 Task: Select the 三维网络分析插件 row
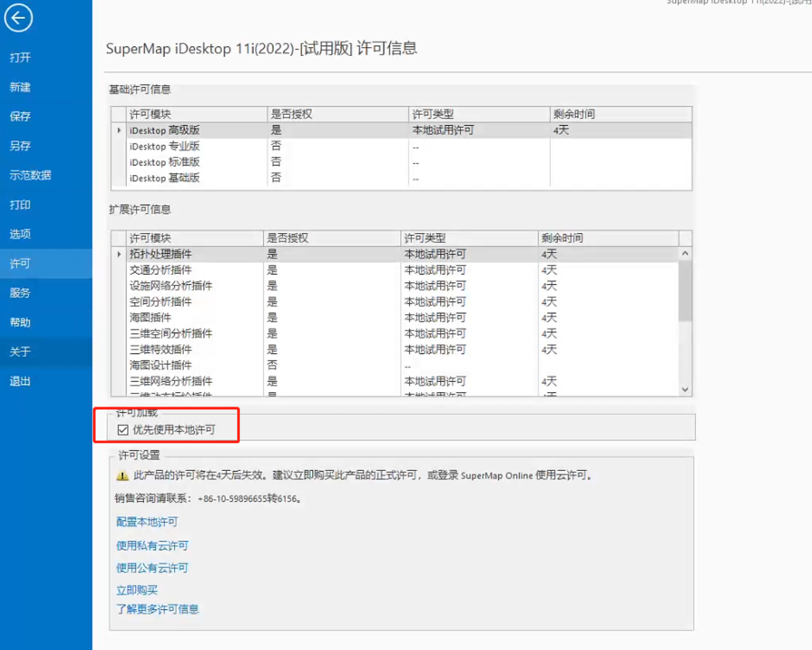tap(395, 381)
